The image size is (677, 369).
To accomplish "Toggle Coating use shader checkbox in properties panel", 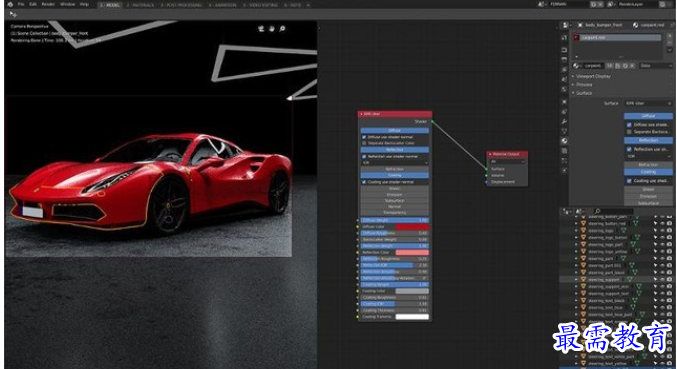I will click(x=629, y=181).
